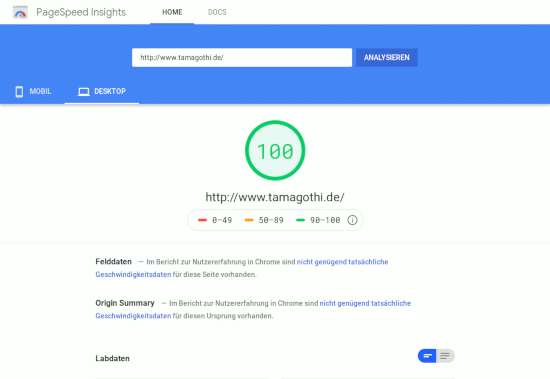Image resolution: width=550 pixels, height=379 pixels.
Task: Switch to the MOBIL tab
Action: tap(33, 91)
